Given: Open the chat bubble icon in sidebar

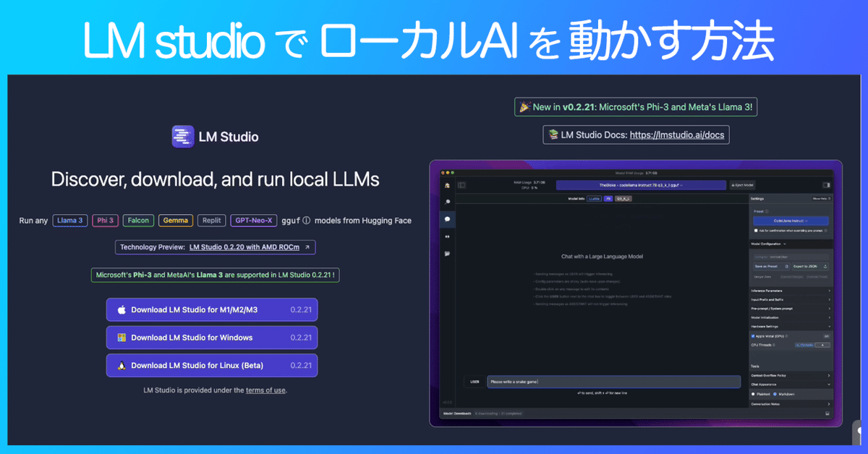Looking at the screenshot, I should pyautogui.click(x=446, y=218).
